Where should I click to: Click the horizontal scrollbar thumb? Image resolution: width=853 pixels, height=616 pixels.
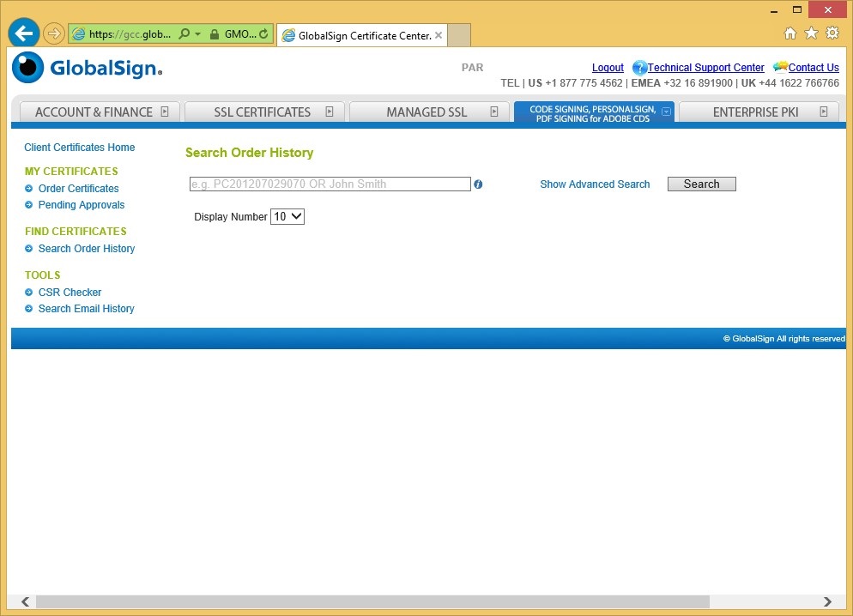point(372,601)
